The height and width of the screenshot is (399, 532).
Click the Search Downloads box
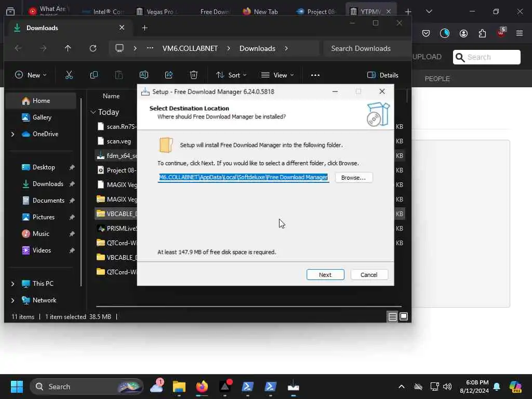pos(366,48)
